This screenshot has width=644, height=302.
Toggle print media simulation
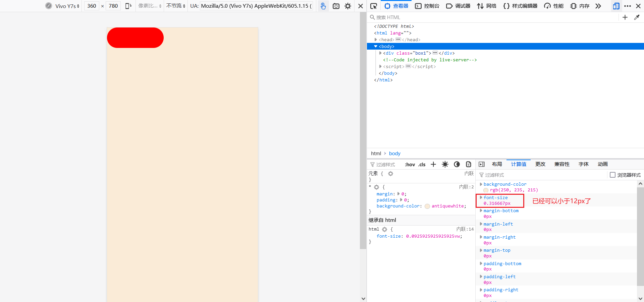pyautogui.click(x=469, y=164)
